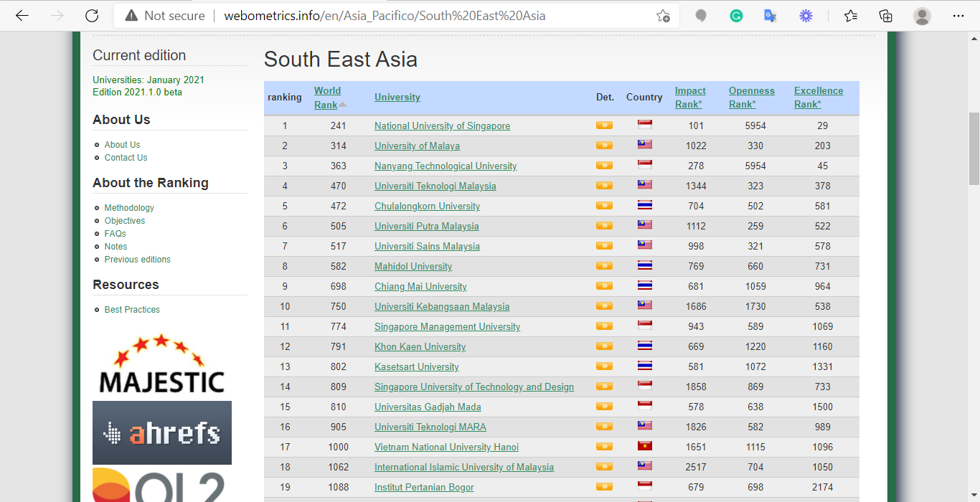The height and width of the screenshot is (502, 980).
Task: Click the purple snowflake extension icon
Action: coord(806,15)
